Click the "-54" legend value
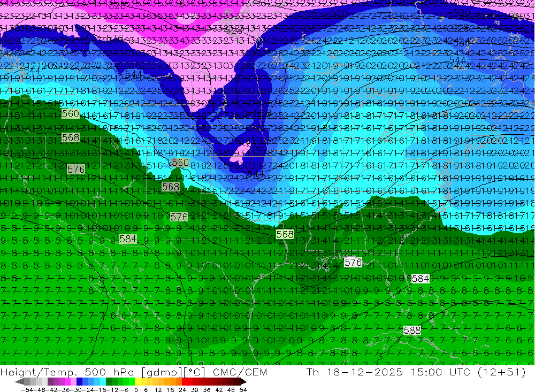Viewport: 535px width, 392px height. 27,390
